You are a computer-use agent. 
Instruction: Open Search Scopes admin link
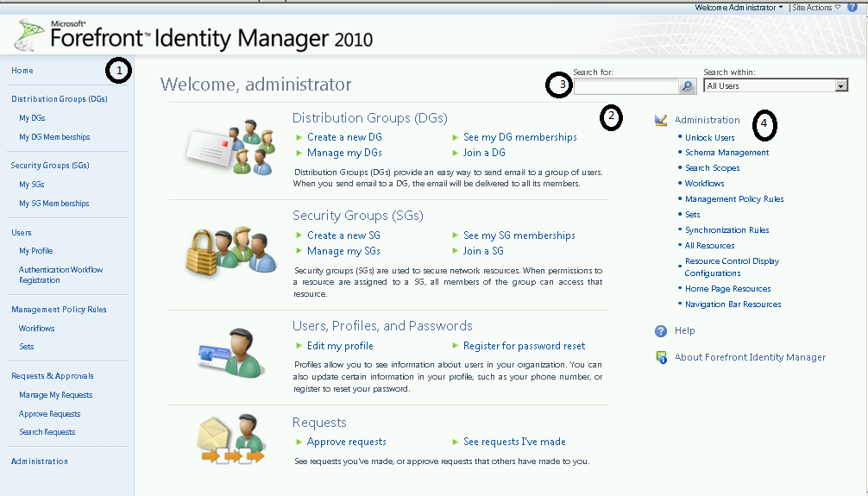(x=712, y=167)
